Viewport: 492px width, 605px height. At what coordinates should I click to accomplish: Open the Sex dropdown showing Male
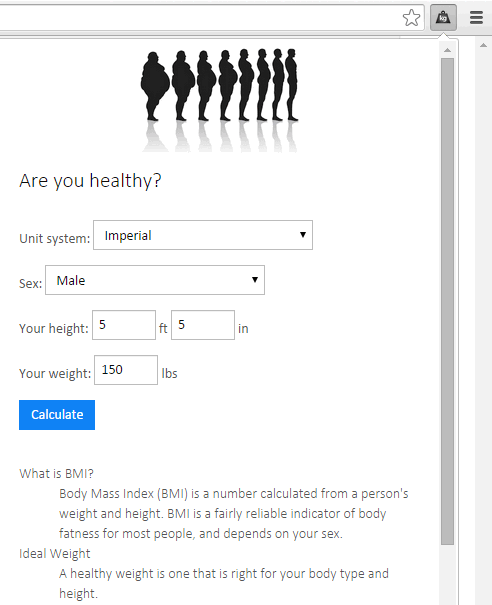[155, 280]
